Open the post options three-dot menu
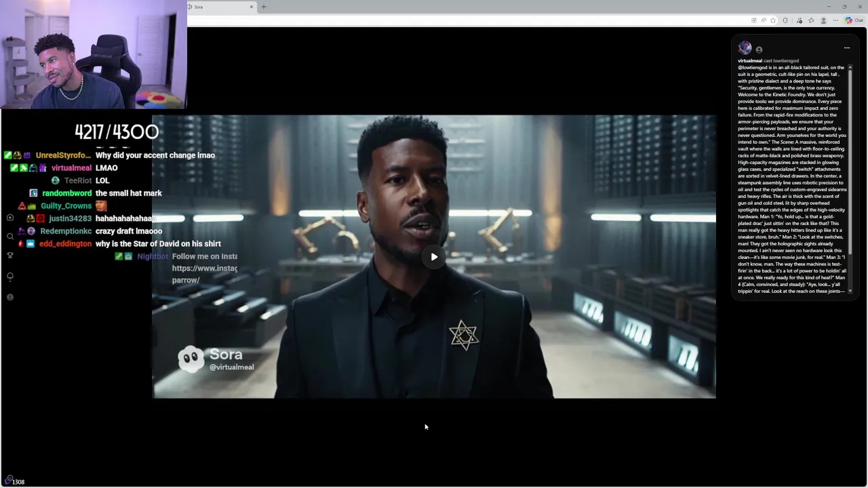This screenshot has height=488, width=868. [846, 48]
